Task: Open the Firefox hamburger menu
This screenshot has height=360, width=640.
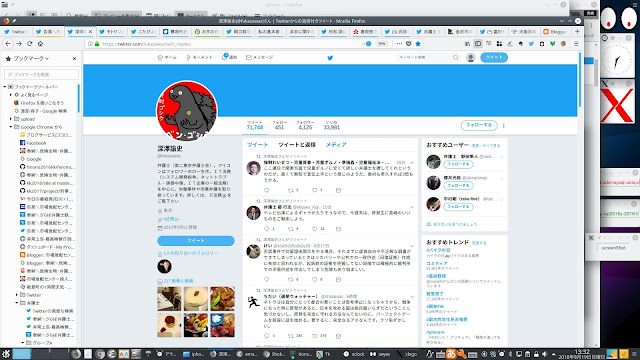Action: click(576, 44)
